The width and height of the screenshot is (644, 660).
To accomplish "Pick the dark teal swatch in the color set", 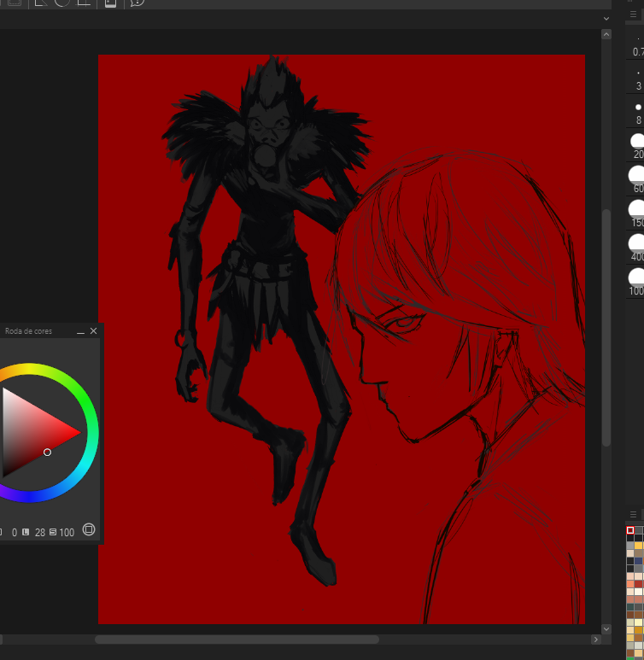I will point(630,607).
